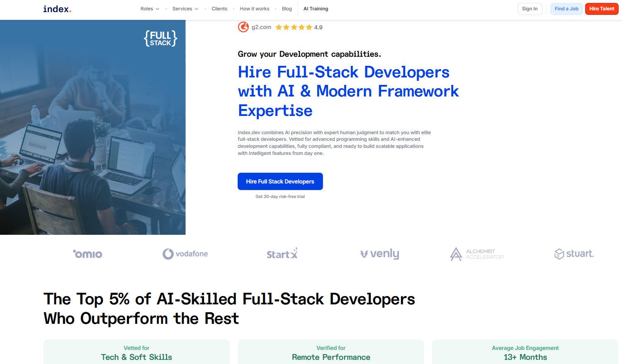Screen dimensions: 622x364
Task: Open the Blog link
Action: (x=287, y=9)
